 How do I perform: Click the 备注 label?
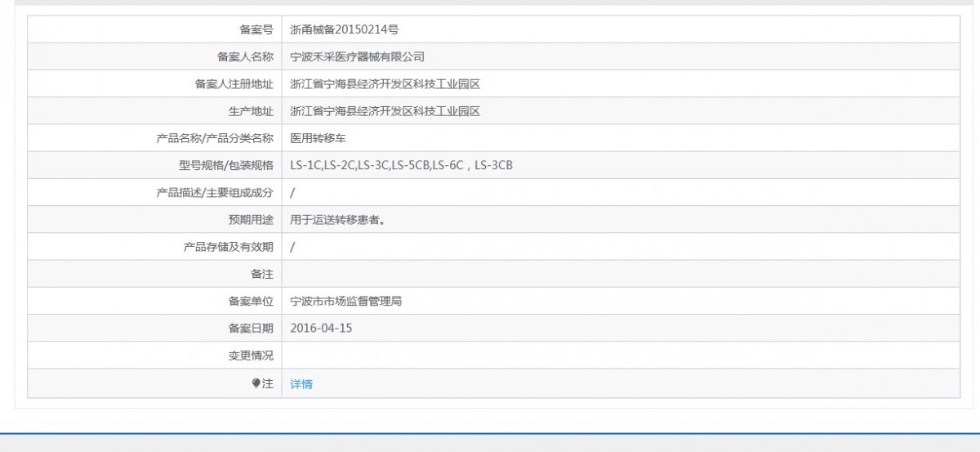[x=262, y=274]
